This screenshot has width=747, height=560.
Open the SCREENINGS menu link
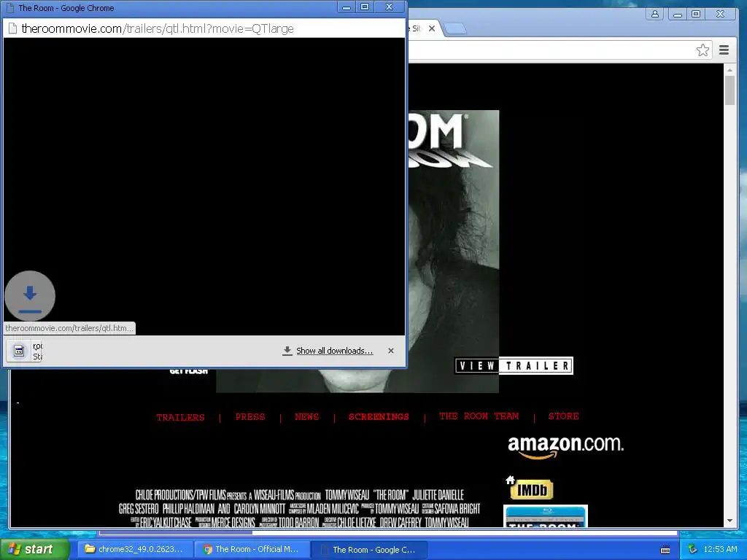[379, 416]
